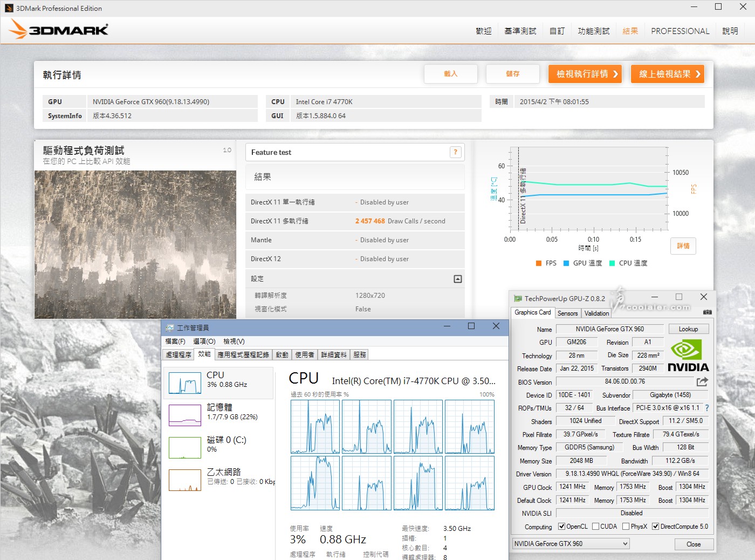
Task: Click the Close button in GPU-Z
Action: 694,544
